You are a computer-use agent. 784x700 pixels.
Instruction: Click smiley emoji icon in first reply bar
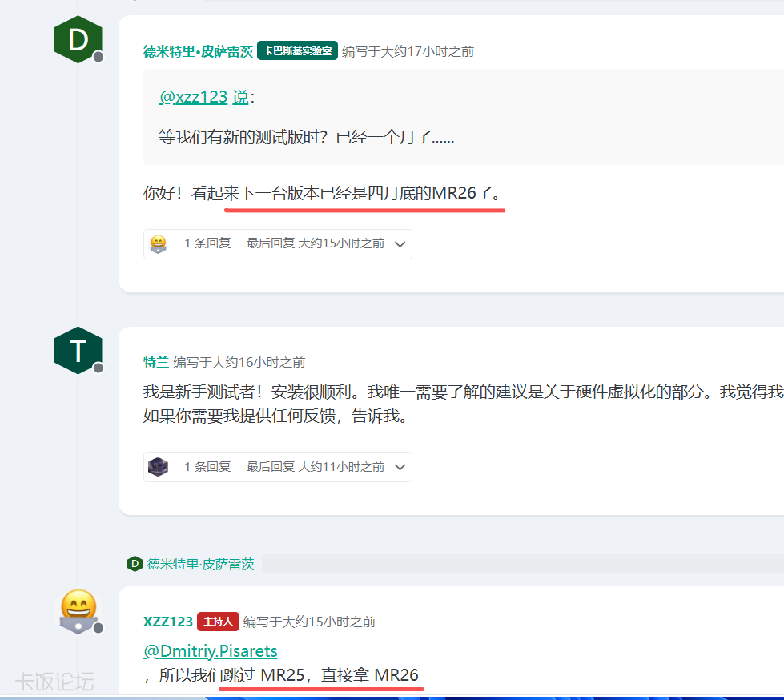click(x=159, y=243)
